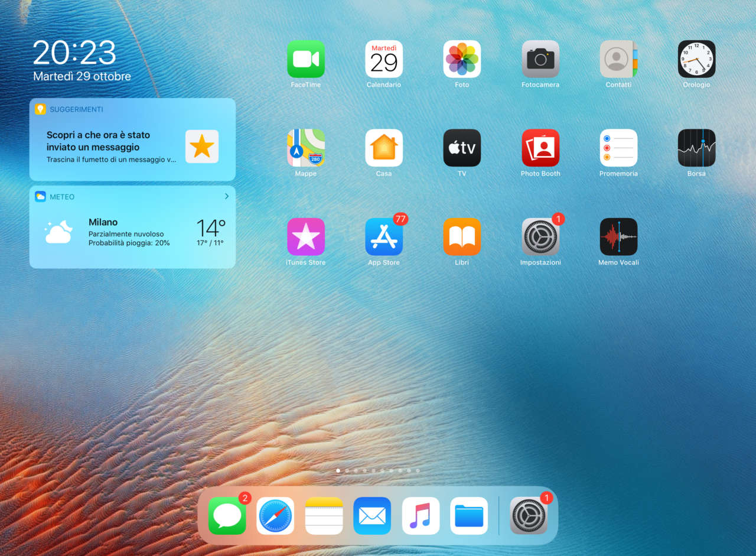This screenshot has height=556, width=756.
Task: Launch the Foto app
Action: click(x=462, y=59)
